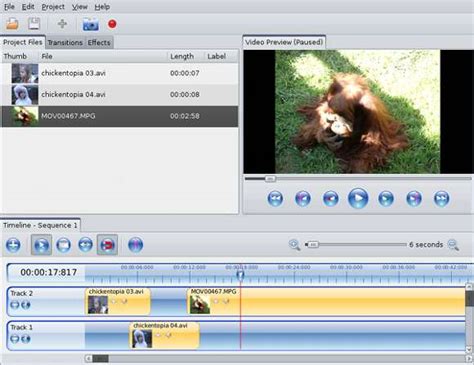Open the Help menu

coord(102,7)
